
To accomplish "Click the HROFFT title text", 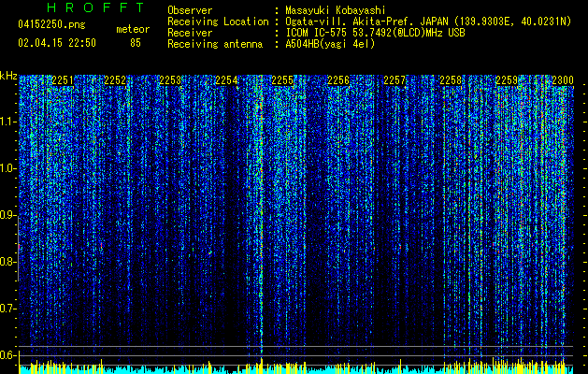I will [x=95, y=7].
